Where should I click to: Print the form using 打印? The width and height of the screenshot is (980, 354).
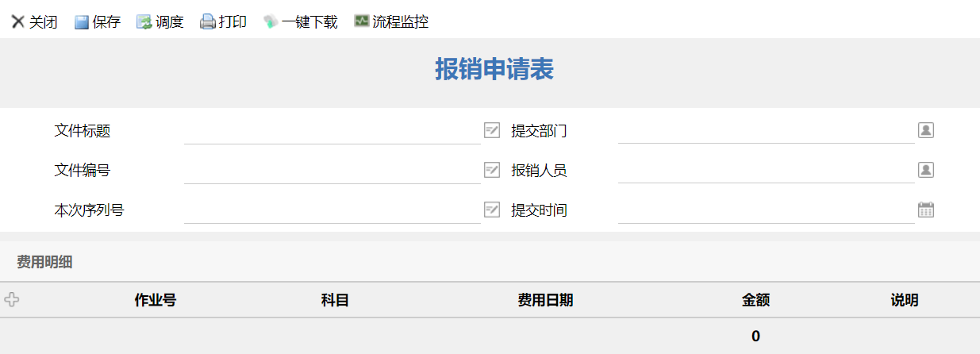tap(223, 22)
